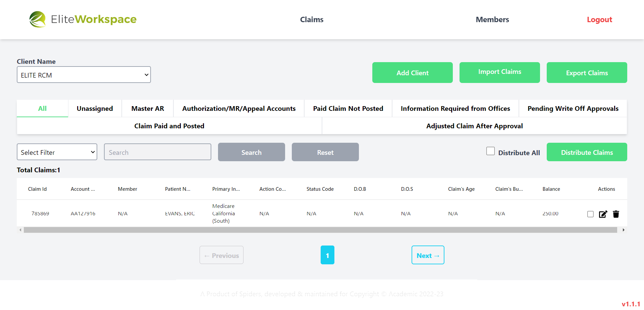Click the gray Search button
644x310 pixels.
click(252, 152)
